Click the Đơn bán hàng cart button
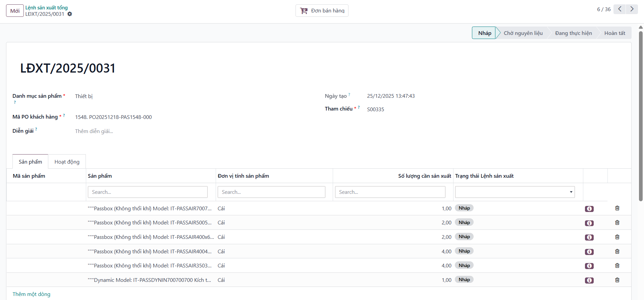This screenshot has height=300, width=644. coord(322,10)
